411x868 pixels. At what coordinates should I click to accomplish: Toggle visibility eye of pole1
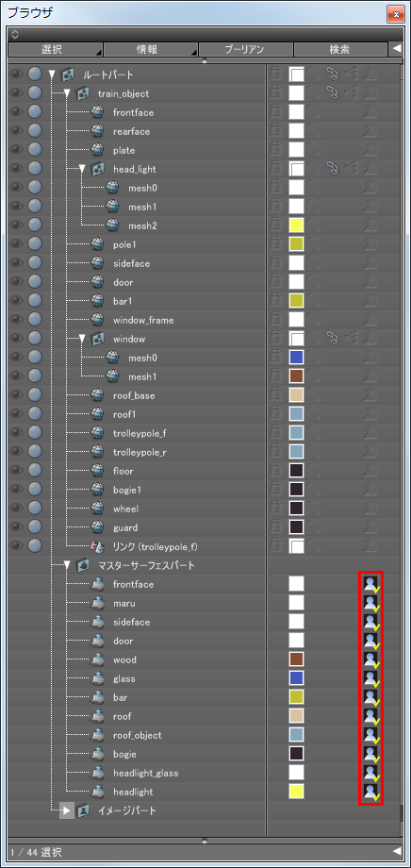[x=17, y=244]
